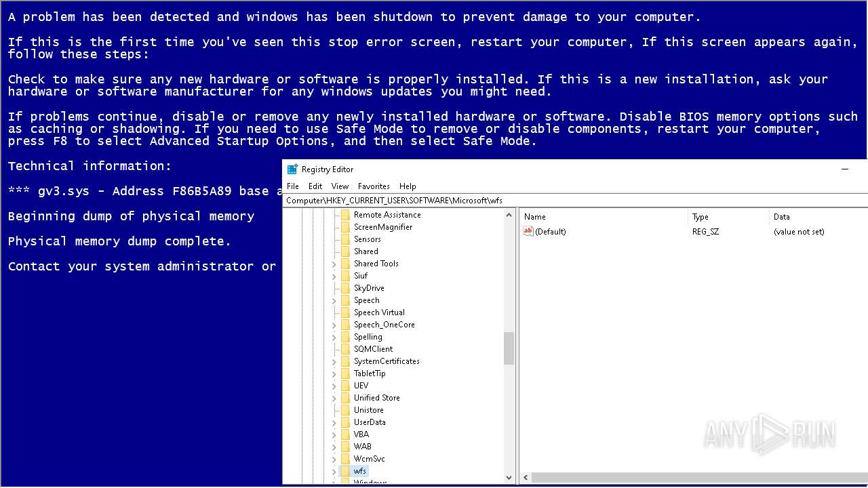Select the UserData folder icon
Image resolution: width=868 pixels, height=488 pixels.
coord(345,422)
